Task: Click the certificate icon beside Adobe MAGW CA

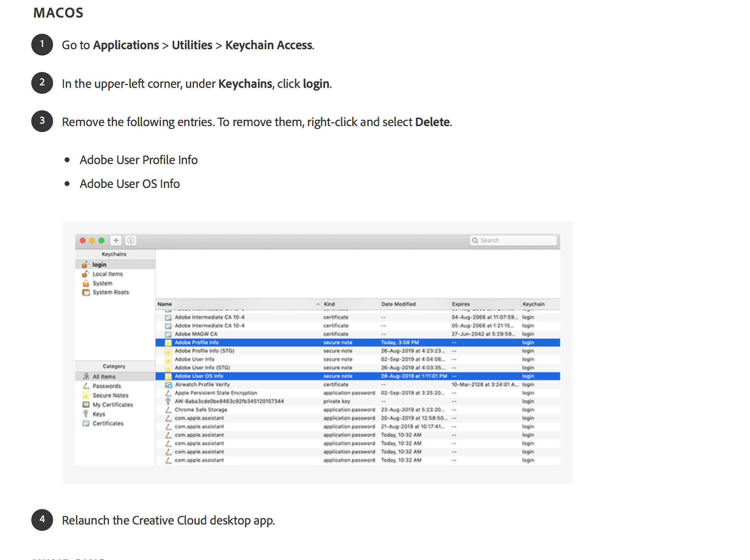Action: point(168,334)
